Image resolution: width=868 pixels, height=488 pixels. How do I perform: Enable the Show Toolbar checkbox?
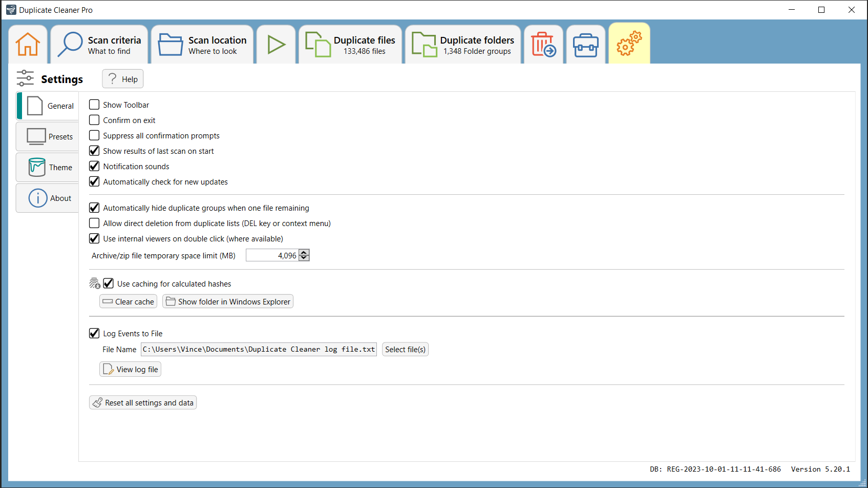[94, 105]
